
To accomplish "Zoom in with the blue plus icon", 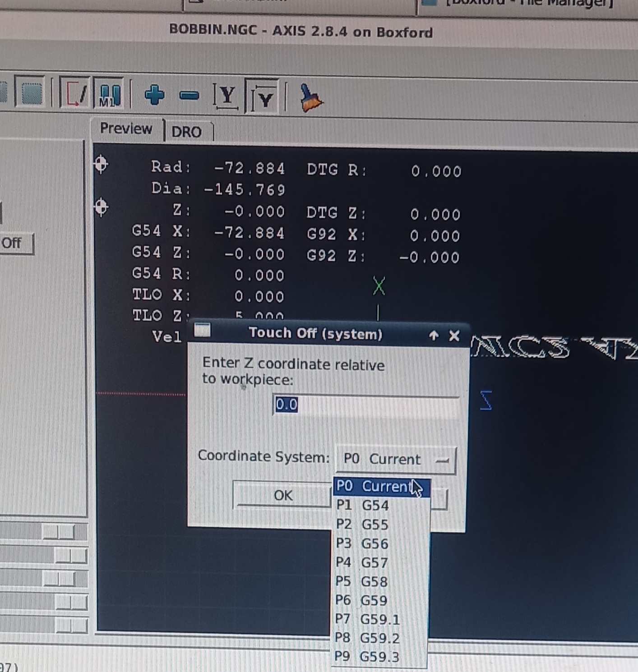I will coord(154,95).
